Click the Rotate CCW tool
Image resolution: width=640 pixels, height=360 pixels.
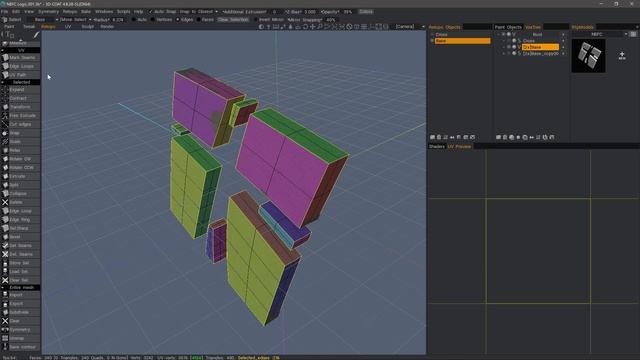coord(20,167)
